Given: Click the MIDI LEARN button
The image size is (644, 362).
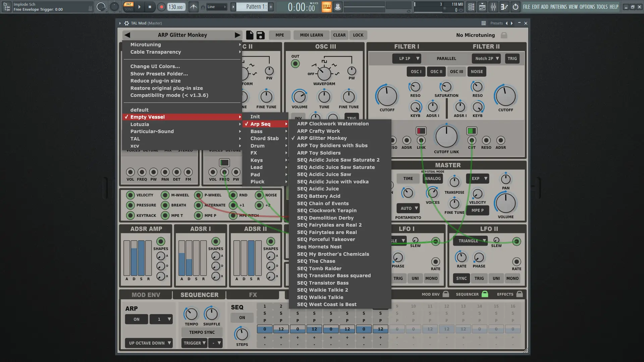Looking at the screenshot, I should click(x=311, y=35).
